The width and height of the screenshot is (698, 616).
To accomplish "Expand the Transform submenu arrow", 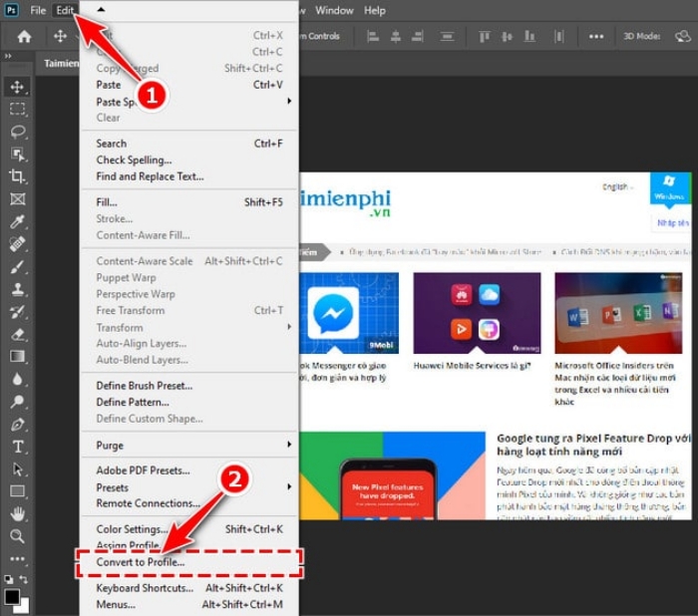I will pyautogui.click(x=289, y=327).
